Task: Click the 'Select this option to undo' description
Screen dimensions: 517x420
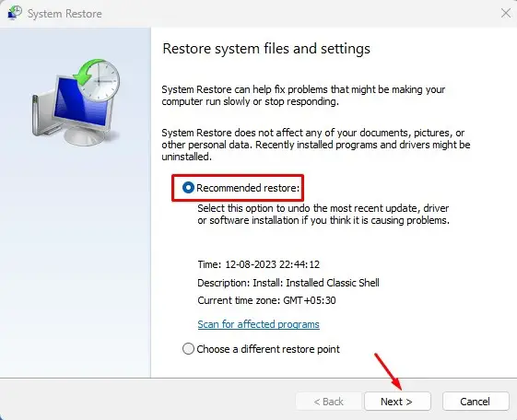Action: click(x=323, y=214)
